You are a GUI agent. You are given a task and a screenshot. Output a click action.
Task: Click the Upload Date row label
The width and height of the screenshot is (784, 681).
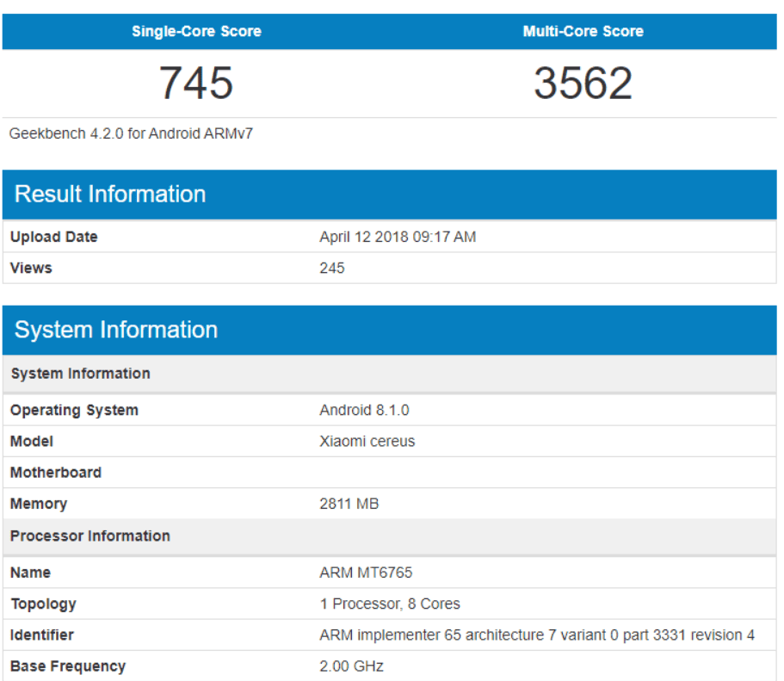(x=53, y=237)
